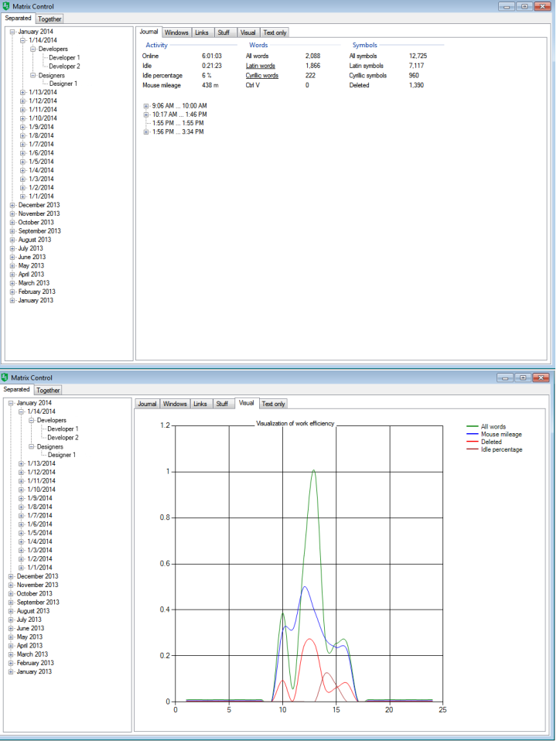Expand the 9:06 AM ... 10:00 AM session
The height and width of the screenshot is (741, 560).
click(146, 106)
